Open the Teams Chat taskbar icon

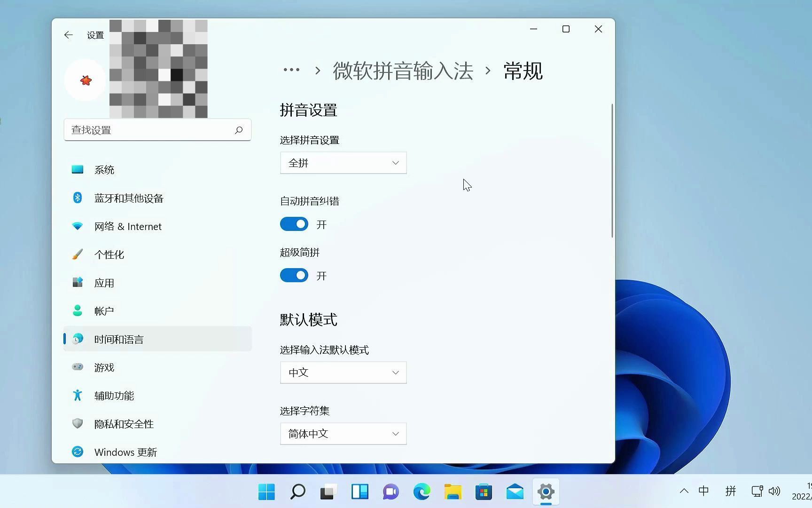pyautogui.click(x=390, y=492)
